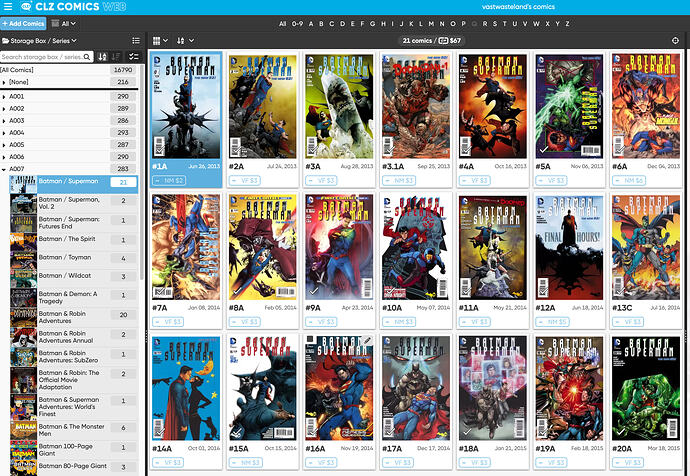Sort folders alphabetically icon

102,57
